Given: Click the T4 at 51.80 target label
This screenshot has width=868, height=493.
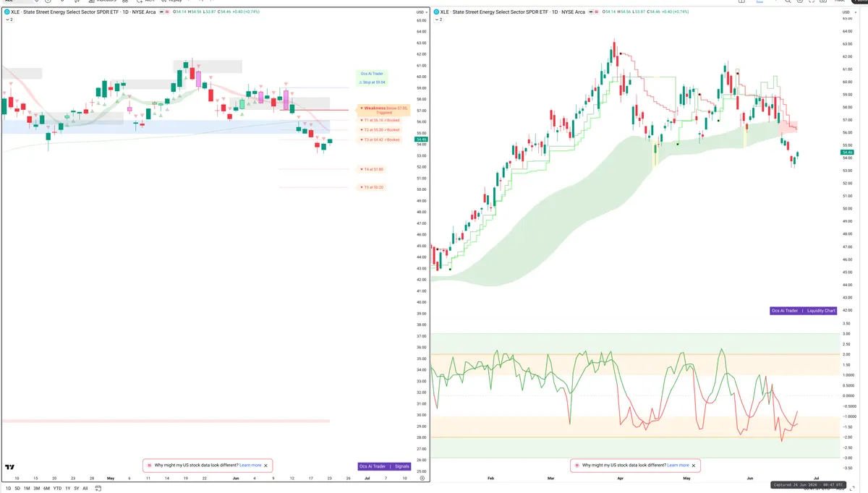Looking at the screenshot, I should click(x=372, y=169).
